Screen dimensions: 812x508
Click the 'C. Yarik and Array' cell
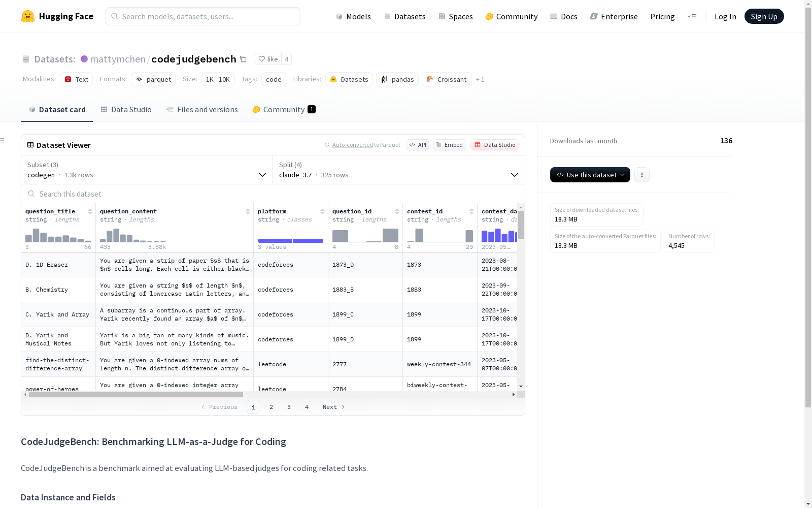click(x=58, y=314)
